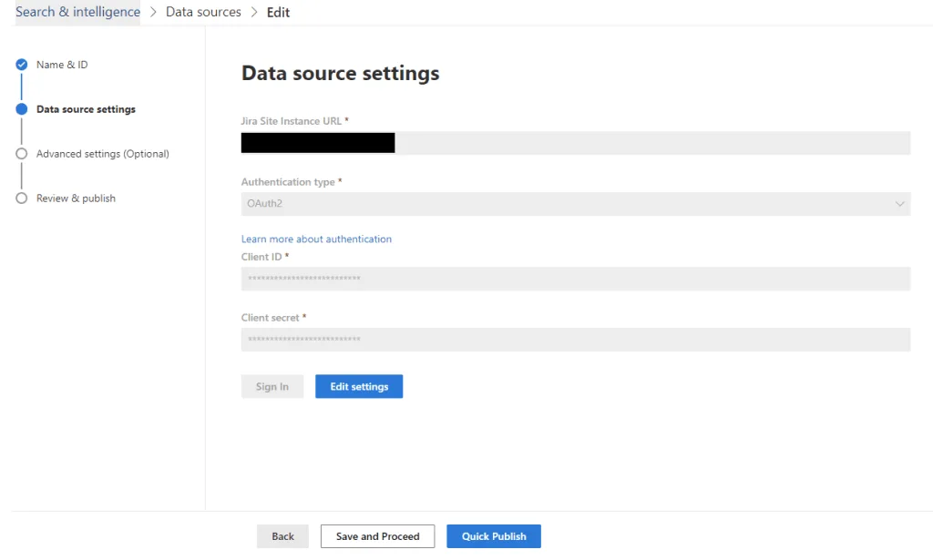Image resolution: width=933 pixels, height=560 pixels.
Task: Click chevron before Edit in breadcrumb
Action: click(x=254, y=12)
